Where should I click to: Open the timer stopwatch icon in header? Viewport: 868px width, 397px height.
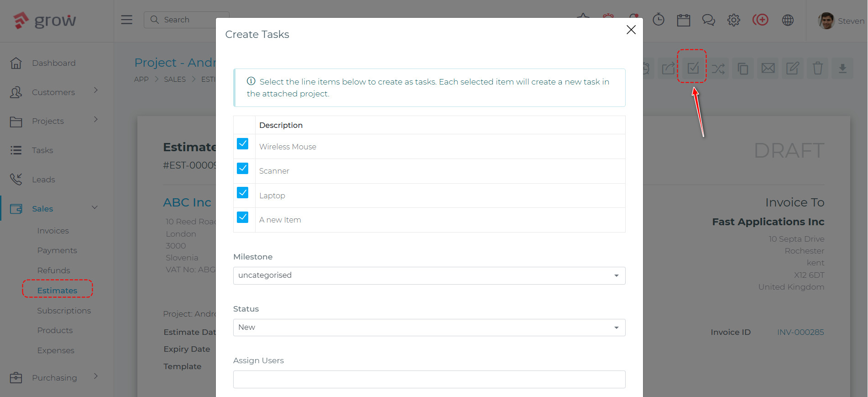point(659,20)
